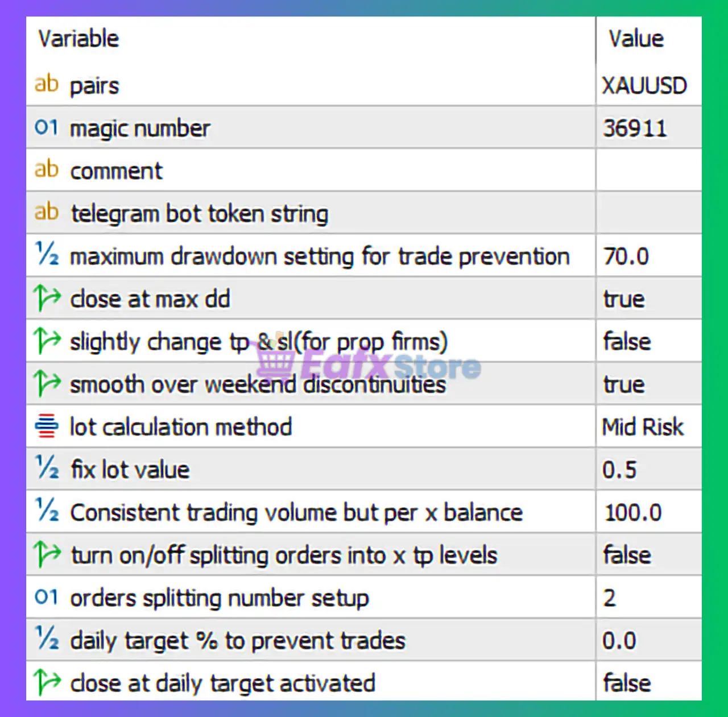Open the splitting orders into tp levels false value

click(x=627, y=555)
